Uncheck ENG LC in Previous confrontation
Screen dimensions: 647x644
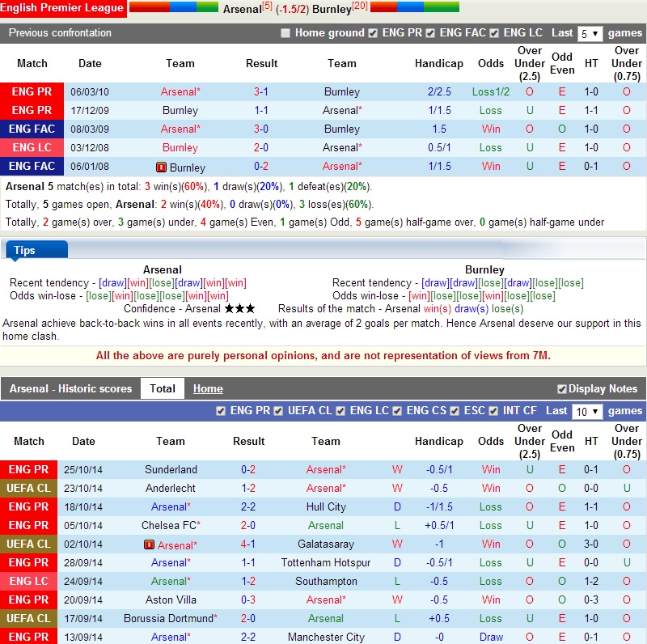(x=494, y=33)
